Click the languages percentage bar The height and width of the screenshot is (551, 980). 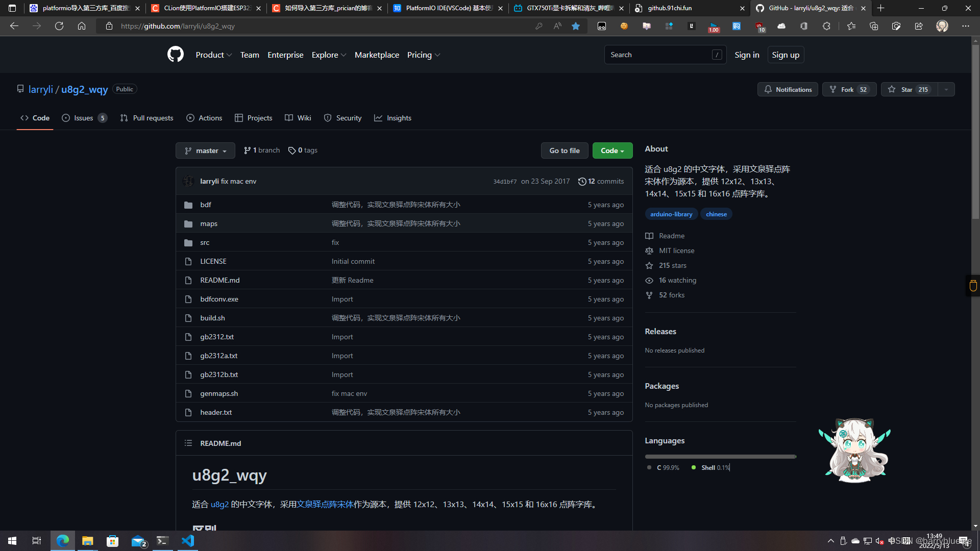(x=720, y=457)
